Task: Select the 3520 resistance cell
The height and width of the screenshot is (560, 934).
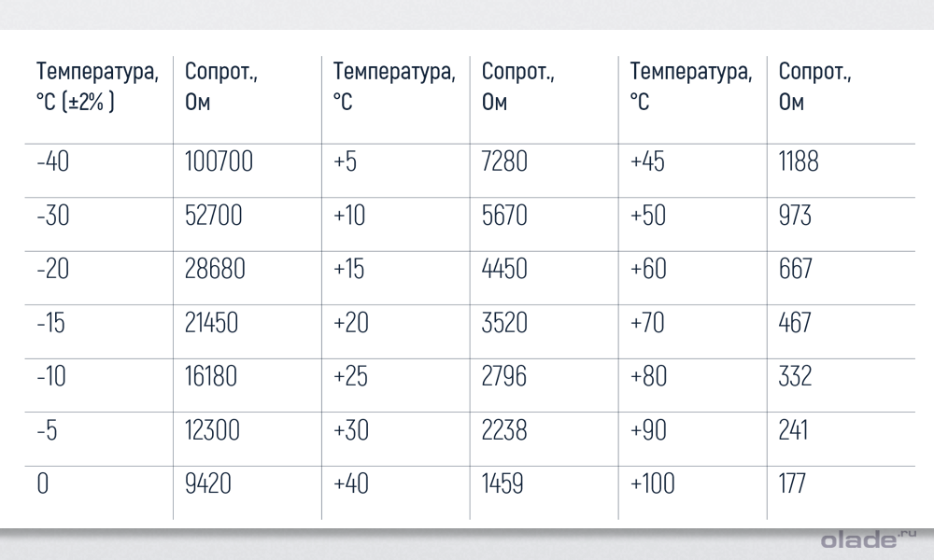Action: 504,323
